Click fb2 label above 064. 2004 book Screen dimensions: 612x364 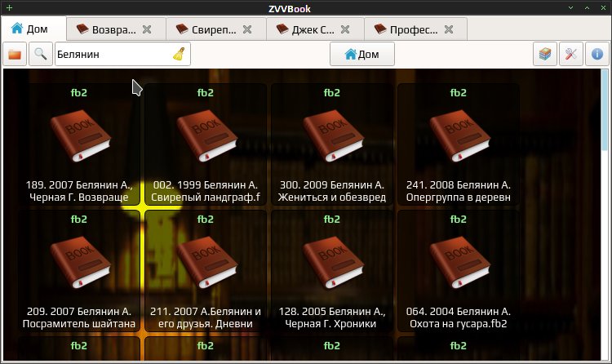(x=459, y=219)
